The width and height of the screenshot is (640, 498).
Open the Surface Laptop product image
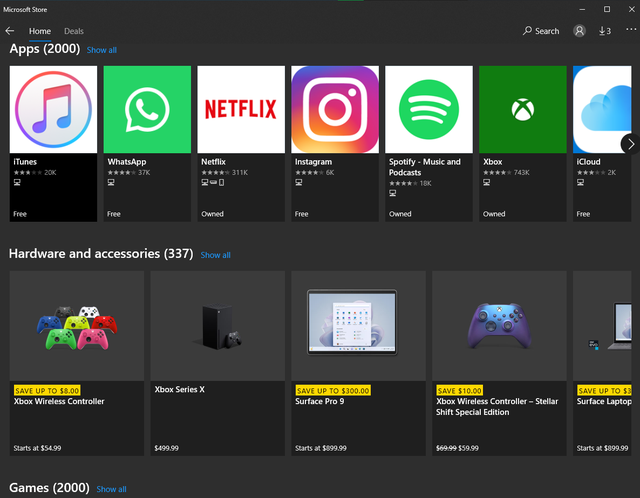pos(602,326)
